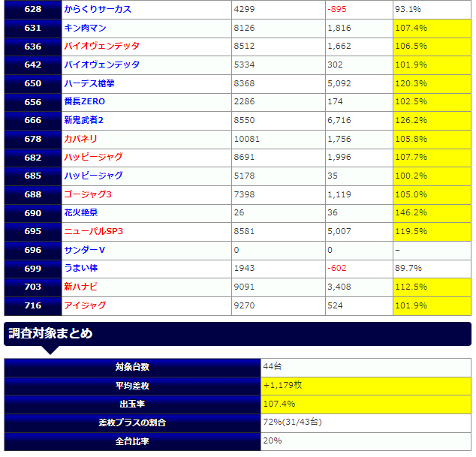Select the ニューパルSP3 link
The width and height of the screenshot is (476, 457).
pyautogui.click(x=93, y=231)
